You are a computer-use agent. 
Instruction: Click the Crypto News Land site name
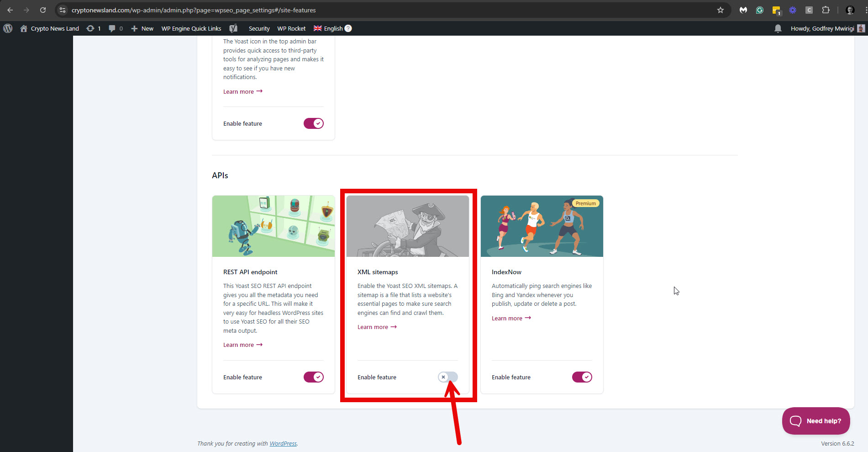click(x=55, y=28)
